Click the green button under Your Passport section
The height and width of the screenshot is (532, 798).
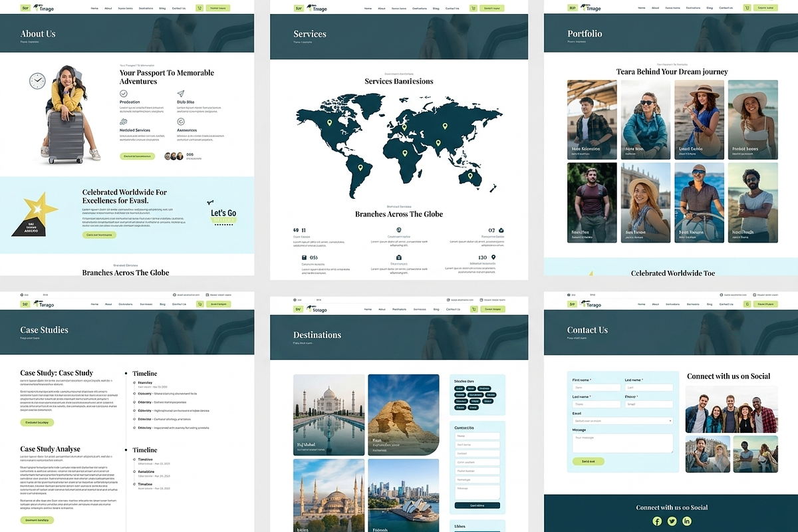pyautogui.click(x=137, y=156)
